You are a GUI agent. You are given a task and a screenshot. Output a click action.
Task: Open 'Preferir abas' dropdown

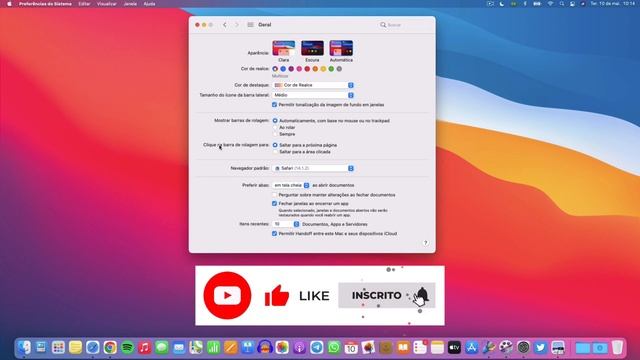(x=291, y=185)
